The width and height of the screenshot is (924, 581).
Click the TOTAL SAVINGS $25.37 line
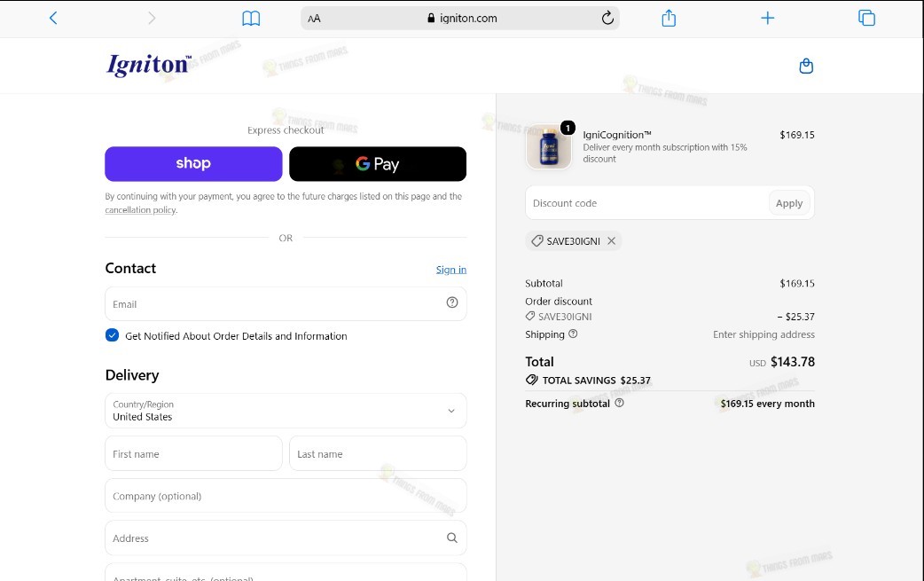coord(588,380)
